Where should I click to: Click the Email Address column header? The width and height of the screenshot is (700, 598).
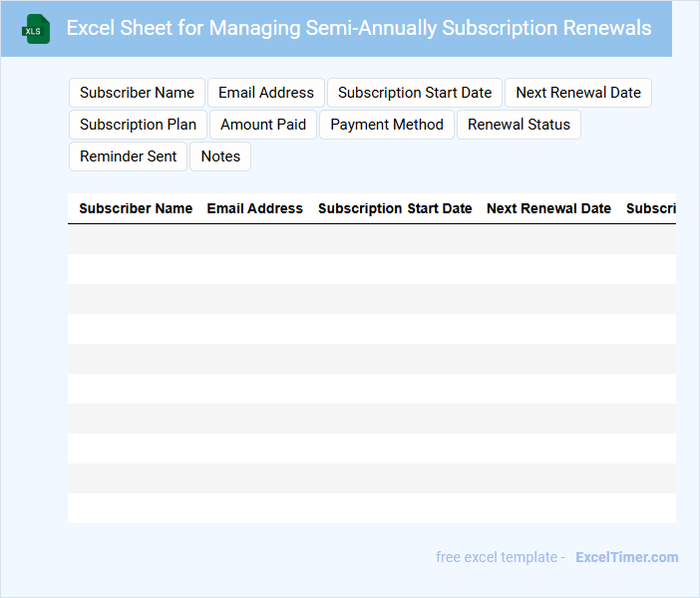click(254, 209)
